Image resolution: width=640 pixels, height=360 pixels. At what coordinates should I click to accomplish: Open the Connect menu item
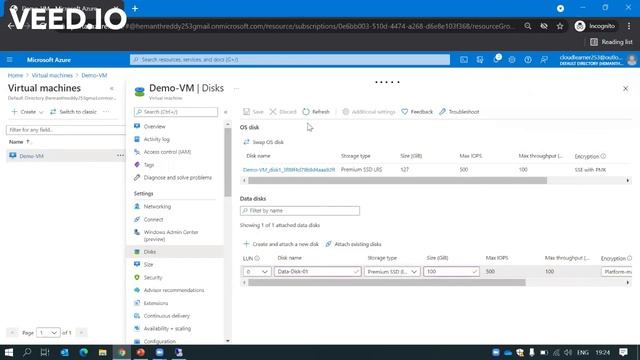click(153, 220)
